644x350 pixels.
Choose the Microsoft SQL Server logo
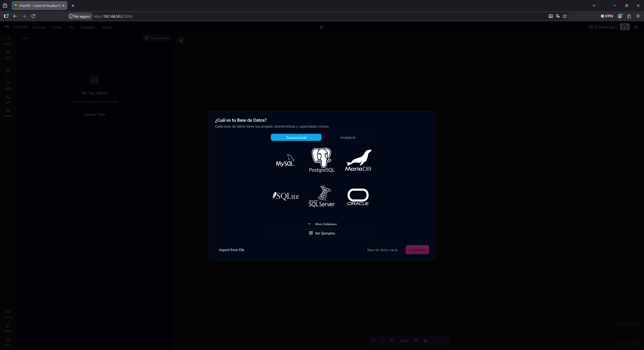tap(322, 196)
